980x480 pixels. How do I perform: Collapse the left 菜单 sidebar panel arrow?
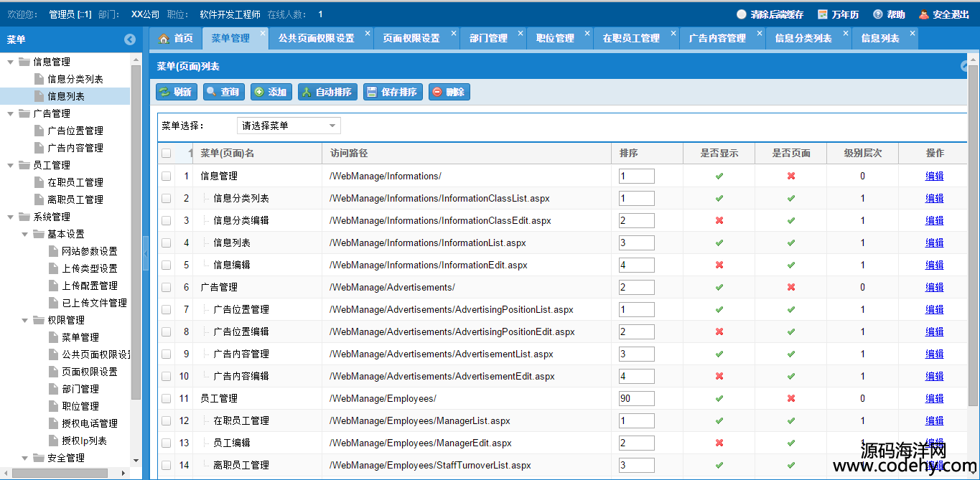130,40
